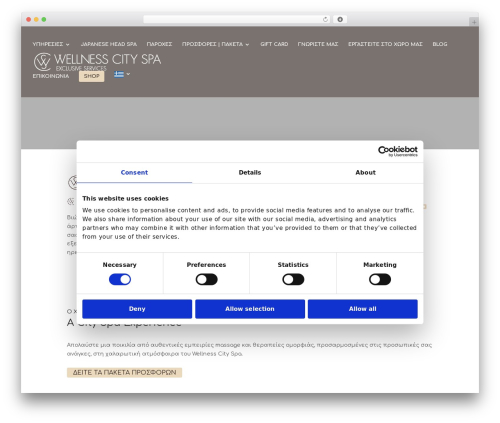Click the Deny button

click(137, 309)
